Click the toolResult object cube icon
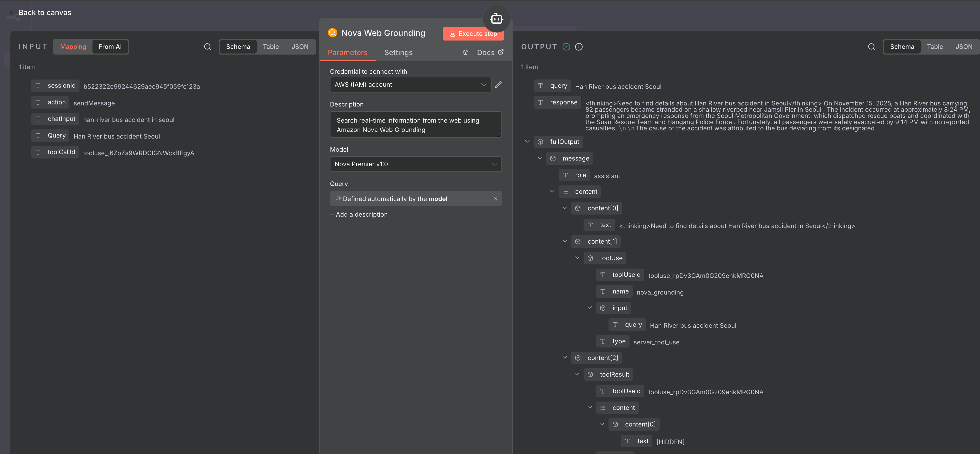This screenshot has width=980, height=454. (590, 375)
